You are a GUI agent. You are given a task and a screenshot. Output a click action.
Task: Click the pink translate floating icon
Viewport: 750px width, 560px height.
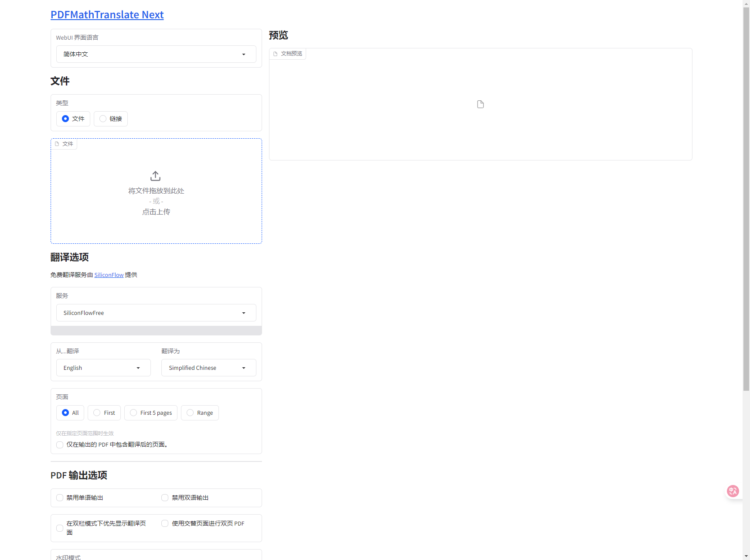tap(733, 491)
